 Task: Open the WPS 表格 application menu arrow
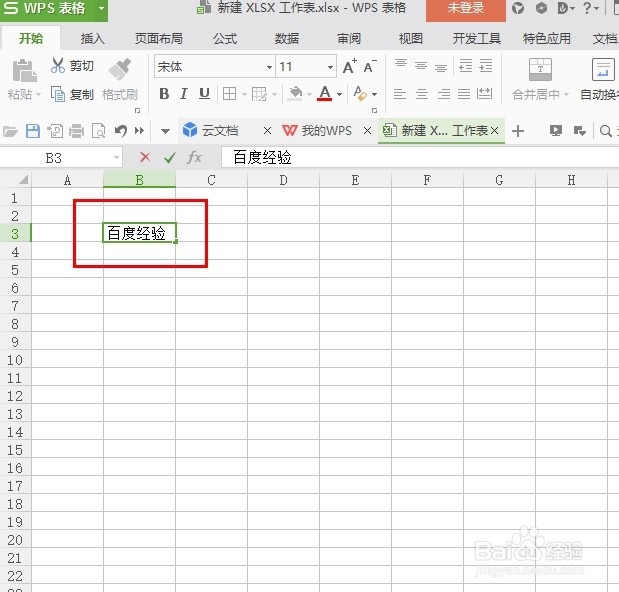(101, 8)
